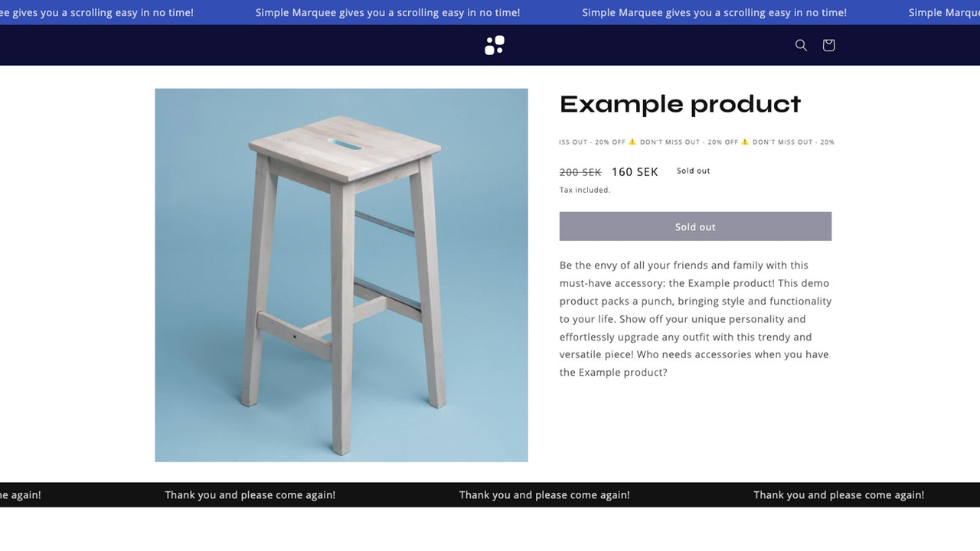Image resolution: width=980 pixels, height=551 pixels.
Task: Open the search with the magnifying glass icon
Action: 801,45
